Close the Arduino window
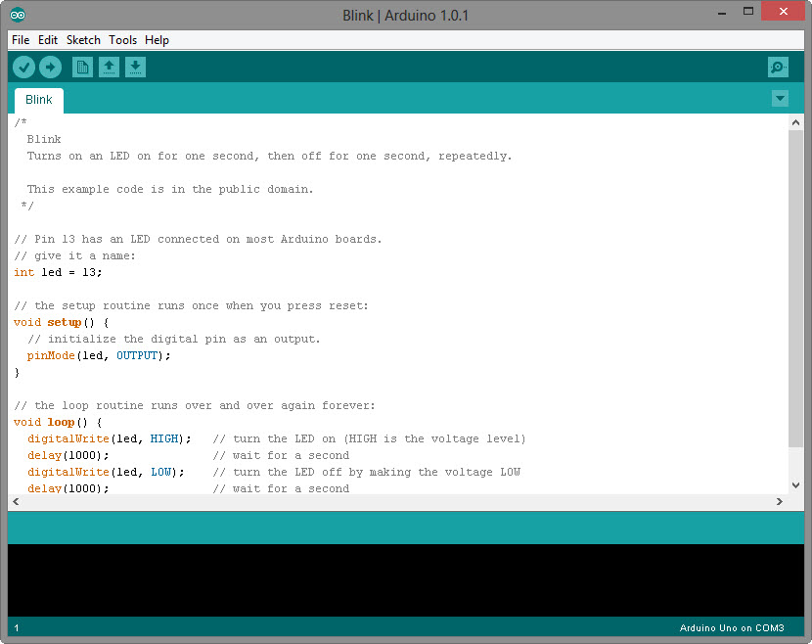This screenshot has width=812, height=644. pos(783,12)
